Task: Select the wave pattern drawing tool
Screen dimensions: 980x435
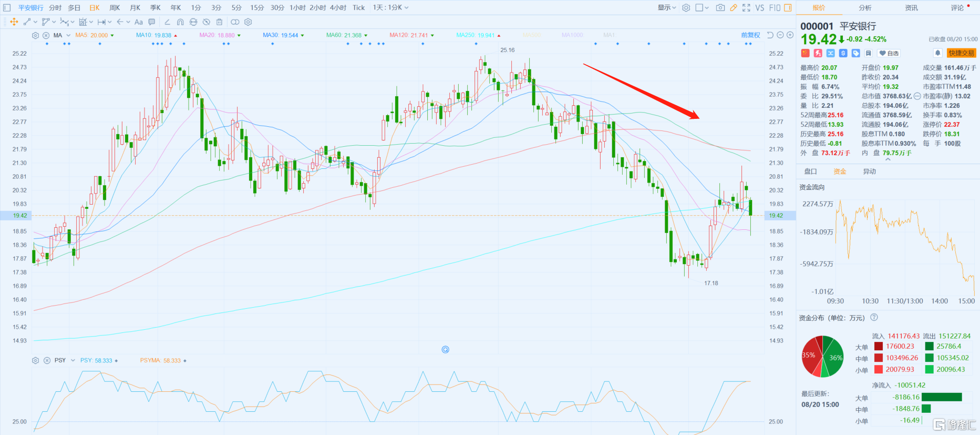Action: pos(64,22)
